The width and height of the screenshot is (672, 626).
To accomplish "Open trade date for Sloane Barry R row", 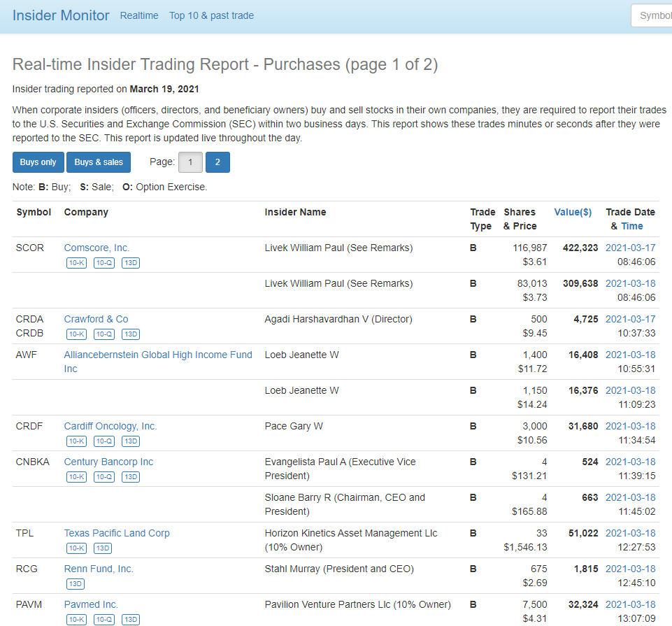I will (631, 497).
